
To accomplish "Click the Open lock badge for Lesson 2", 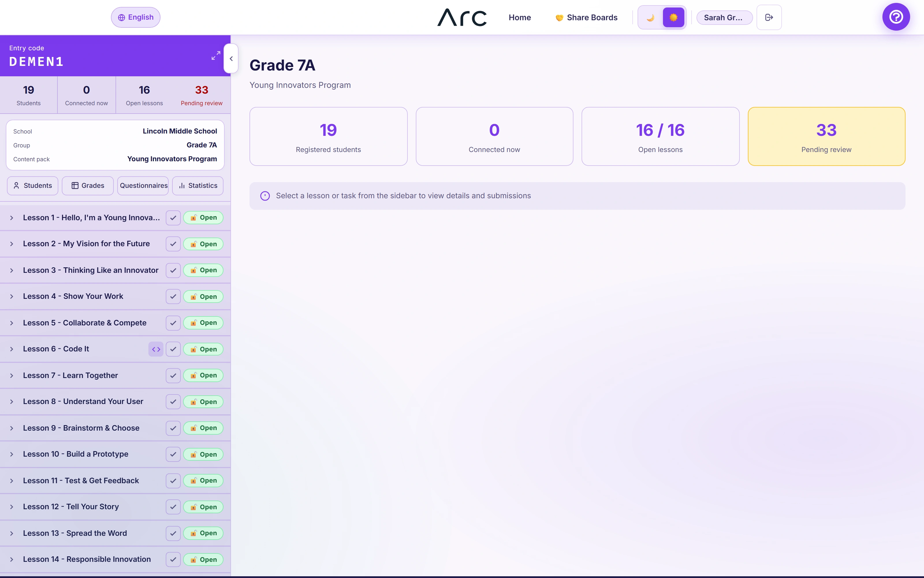I will [203, 244].
